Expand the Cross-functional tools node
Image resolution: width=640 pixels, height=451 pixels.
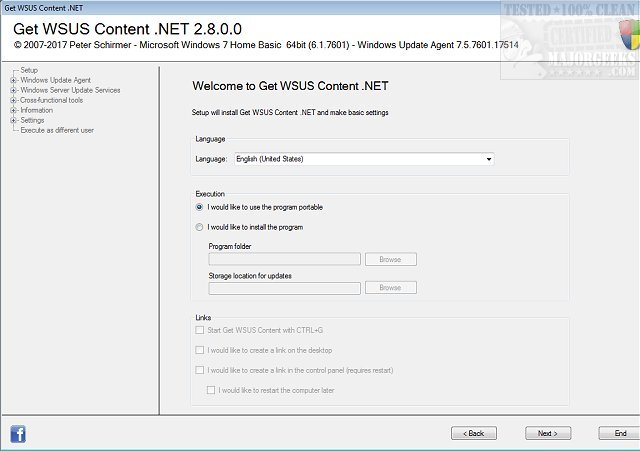[12, 100]
